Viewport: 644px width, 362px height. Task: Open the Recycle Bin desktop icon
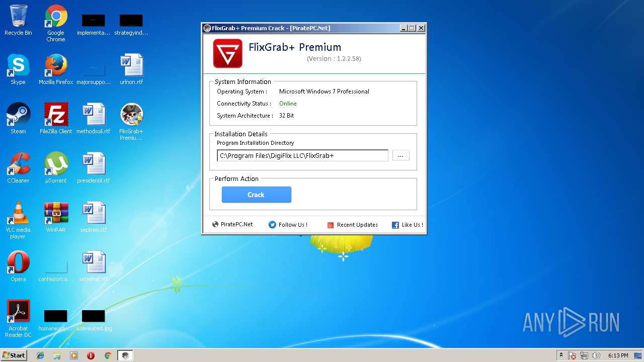(x=18, y=20)
